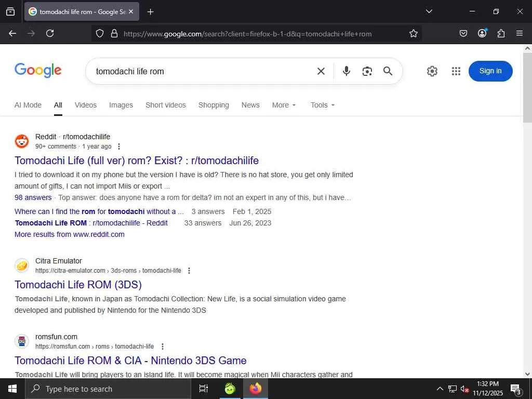
Task: Click the taskbar search box
Action: click(x=108, y=389)
